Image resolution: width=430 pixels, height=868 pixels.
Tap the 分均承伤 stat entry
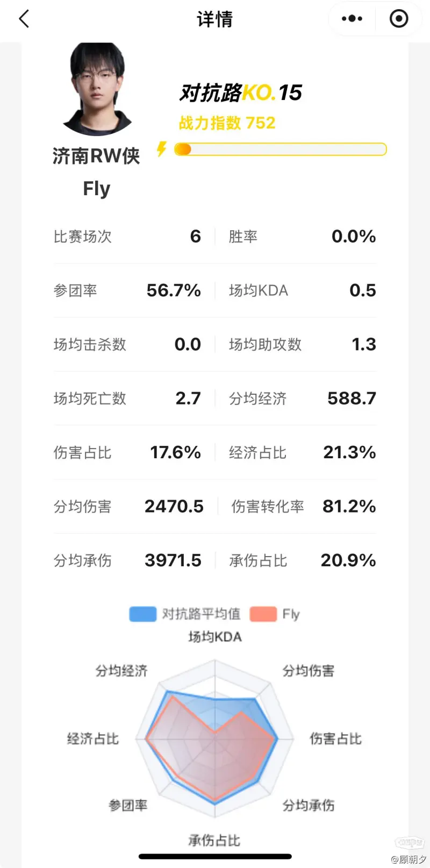pos(127,560)
